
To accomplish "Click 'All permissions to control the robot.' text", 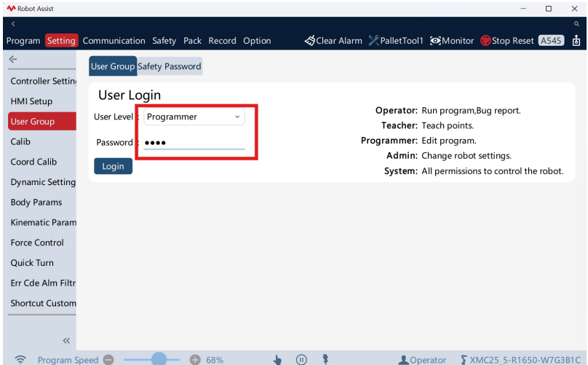I will [493, 171].
